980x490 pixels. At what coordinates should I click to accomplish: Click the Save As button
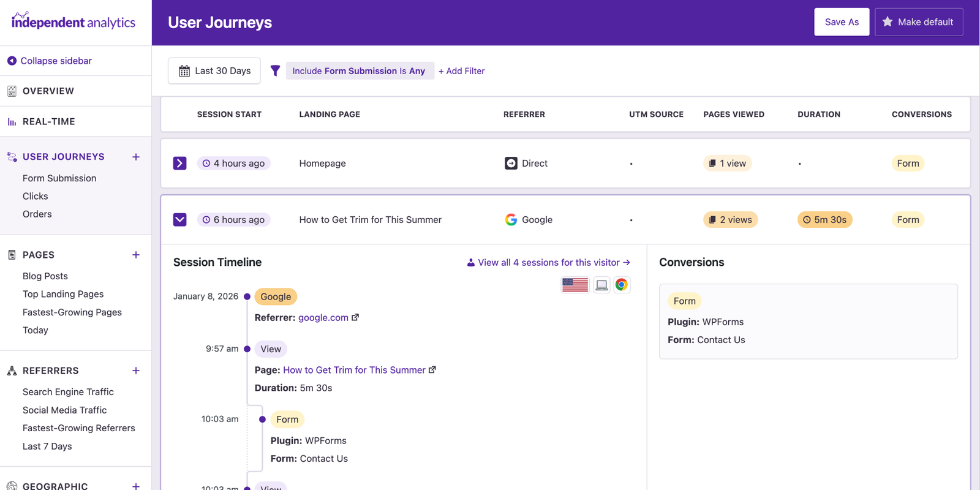tap(842, 22)
